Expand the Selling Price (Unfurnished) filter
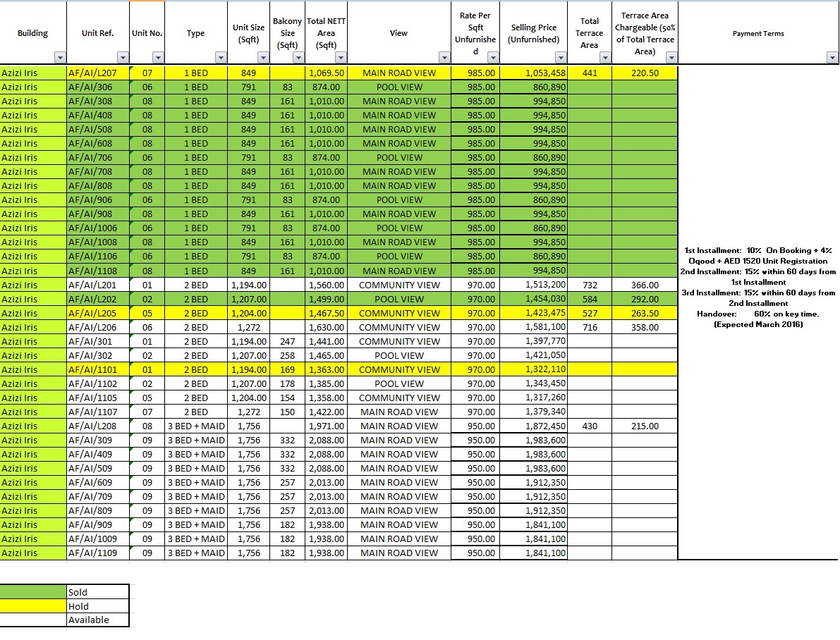The width and height of the screenshot is (840, 640). (561, 57)
